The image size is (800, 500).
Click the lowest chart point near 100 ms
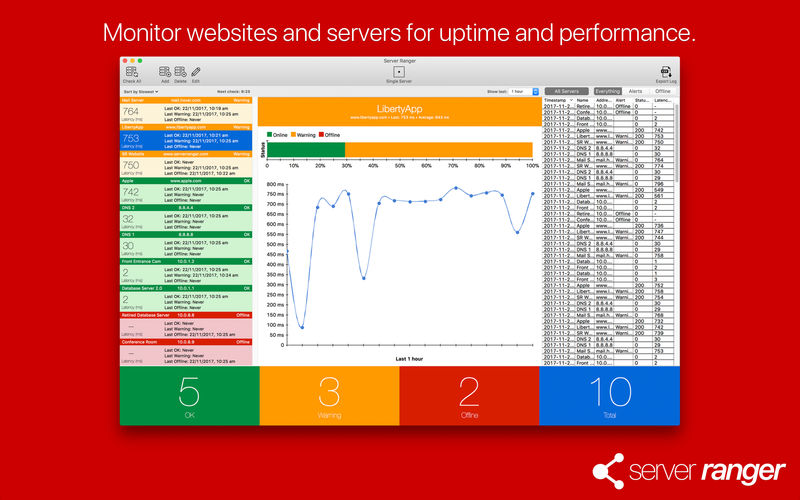coord(302,328)
